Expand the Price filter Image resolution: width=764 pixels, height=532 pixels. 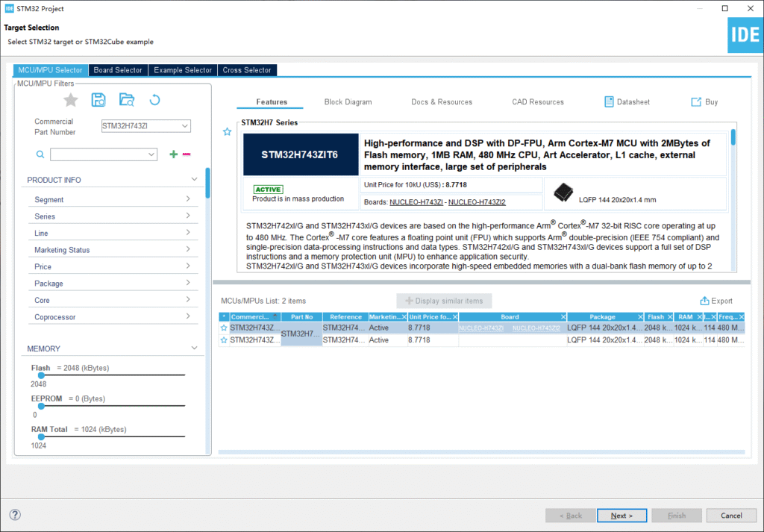[x=188, y=266]
